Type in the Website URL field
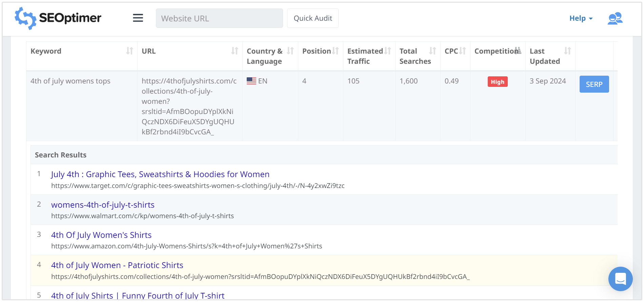This screenshot has width=644, height=302. point(219,18)
